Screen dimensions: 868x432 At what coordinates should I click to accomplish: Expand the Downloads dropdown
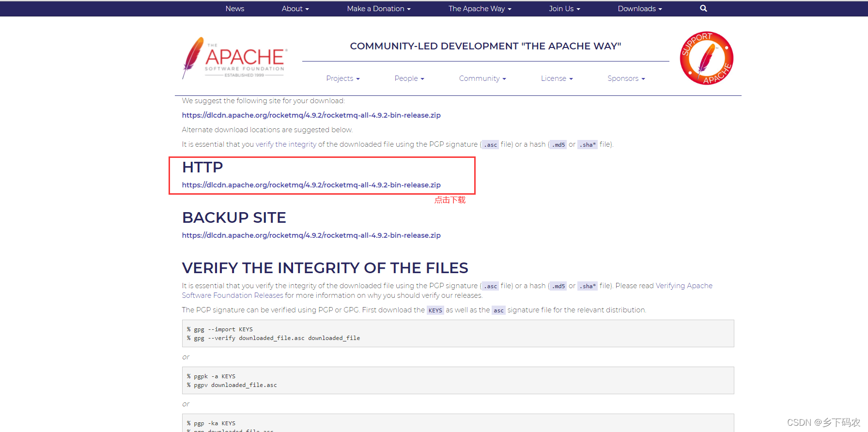tap(640, 8)
